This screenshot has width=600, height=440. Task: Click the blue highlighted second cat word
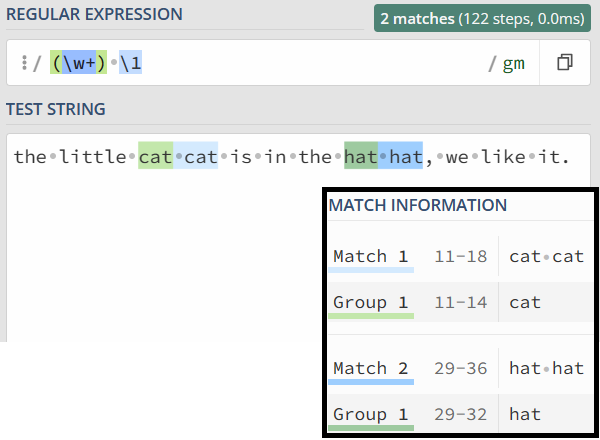200,157
